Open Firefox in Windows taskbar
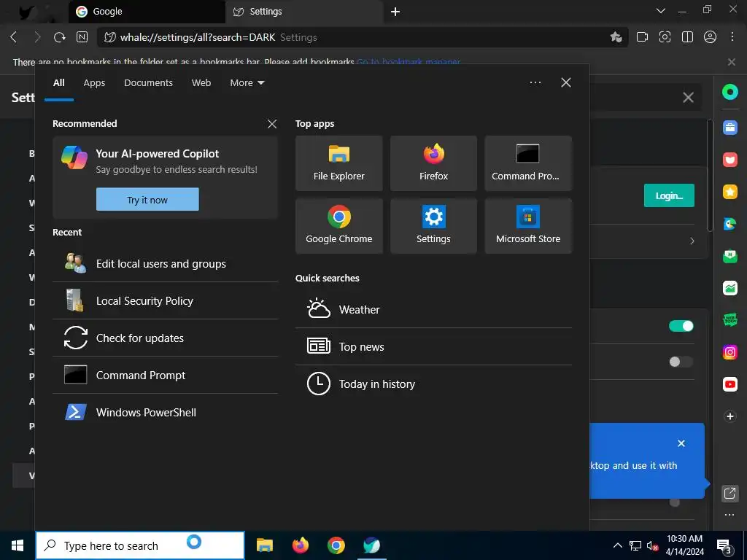The image size is (747, 560). [x=300, y=545]
